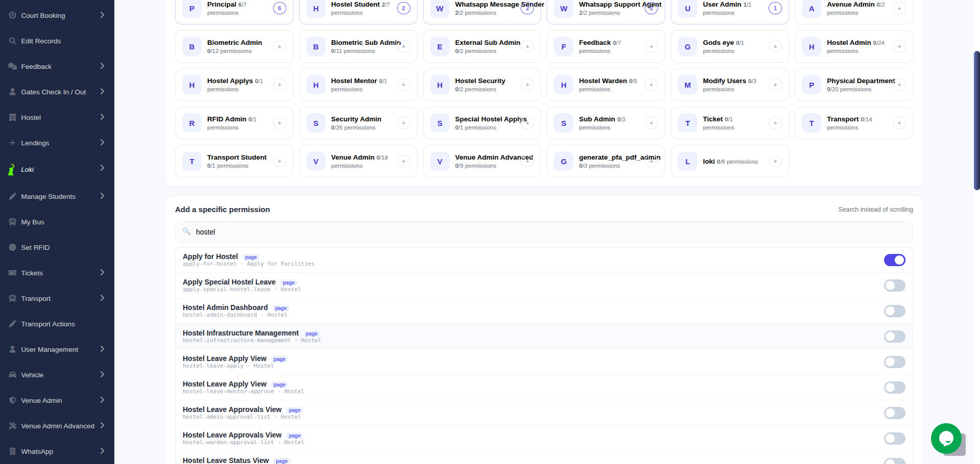980x464 pixels.
Task: Click the green Loki figure icon
Action: pyautogui.click(x=11, y=170)
